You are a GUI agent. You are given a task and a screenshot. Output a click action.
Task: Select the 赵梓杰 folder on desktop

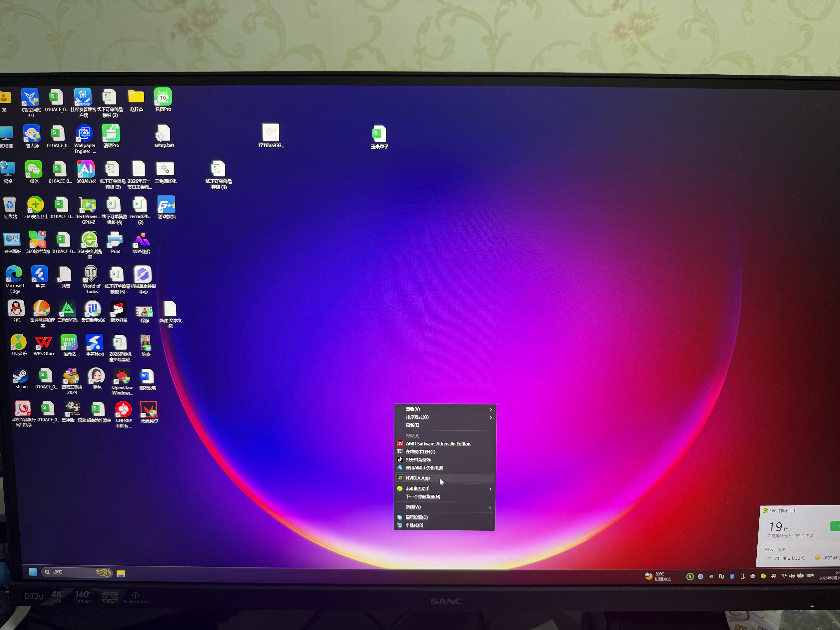click(136, 100)
